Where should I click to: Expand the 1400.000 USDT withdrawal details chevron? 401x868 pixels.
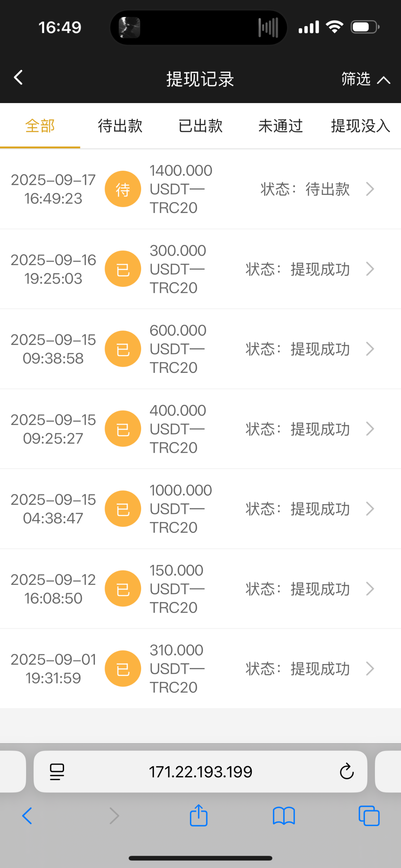370,189
